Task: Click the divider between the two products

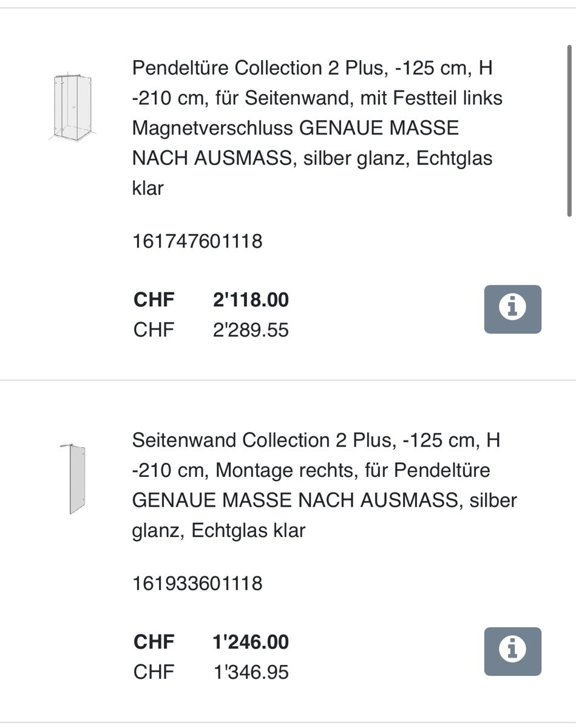Action: pyautogui.click(x=288, y=380)
